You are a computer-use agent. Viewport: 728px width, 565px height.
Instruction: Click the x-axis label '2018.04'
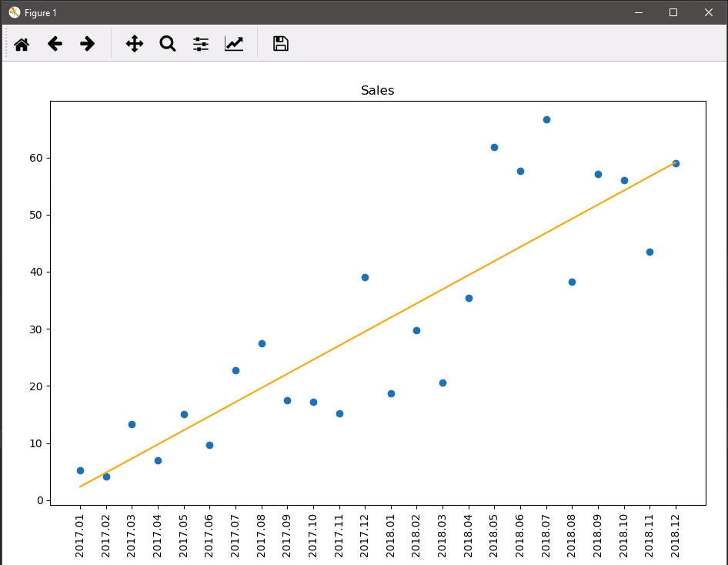pos(469,536)
